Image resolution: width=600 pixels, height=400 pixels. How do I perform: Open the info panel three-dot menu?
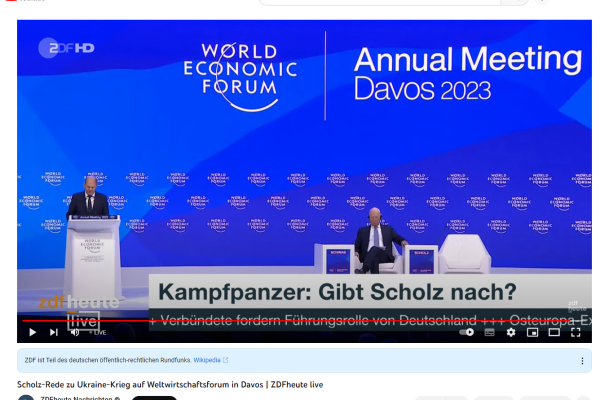tap(582, 361)
